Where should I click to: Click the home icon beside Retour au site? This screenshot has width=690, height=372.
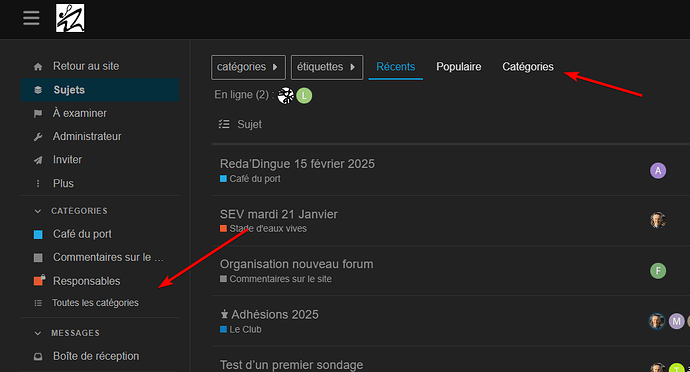coord(38,66)
